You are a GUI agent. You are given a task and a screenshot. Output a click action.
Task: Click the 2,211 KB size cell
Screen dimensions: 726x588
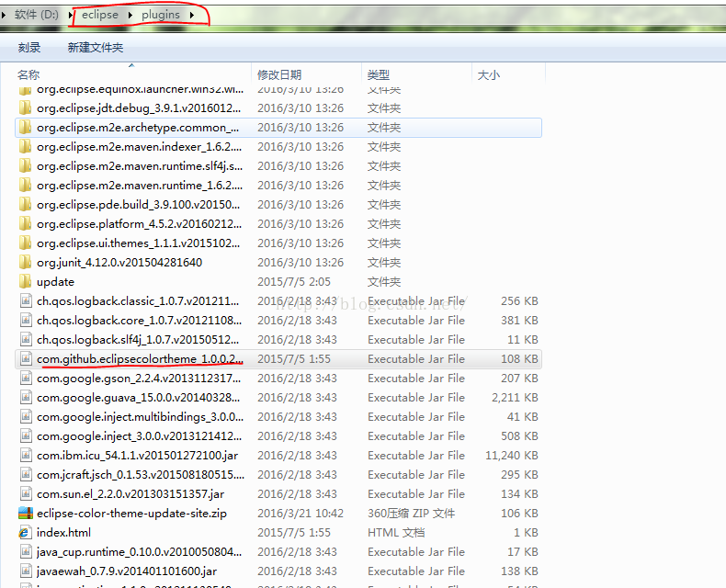click(x=515, y=397)
